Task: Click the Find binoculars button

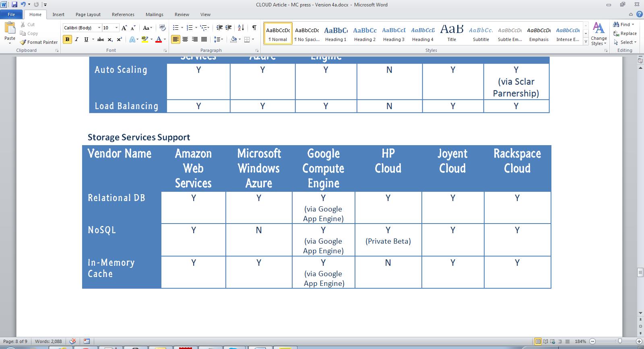Action: point(623,25)
